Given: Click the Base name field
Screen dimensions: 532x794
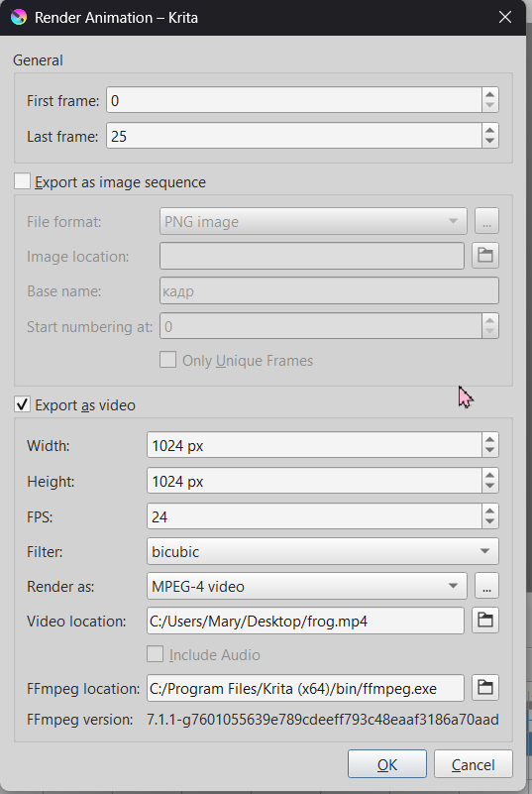Looking at the screenshot, I should (329, 290).
